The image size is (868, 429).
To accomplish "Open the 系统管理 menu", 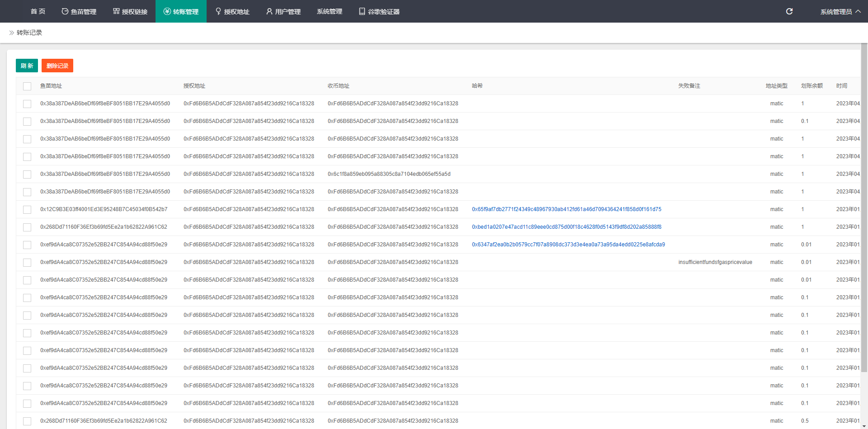I will 329,11.
